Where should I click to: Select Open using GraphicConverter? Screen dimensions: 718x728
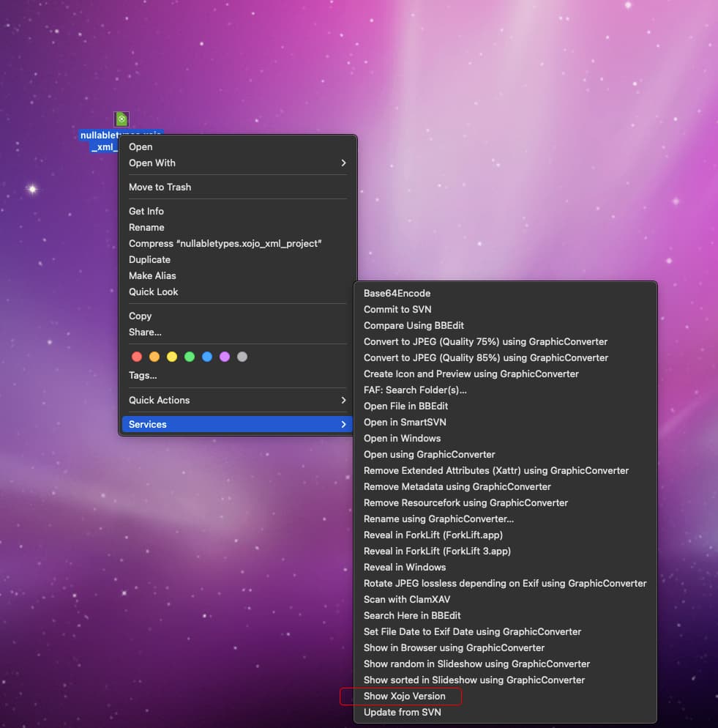coord(505,455)
